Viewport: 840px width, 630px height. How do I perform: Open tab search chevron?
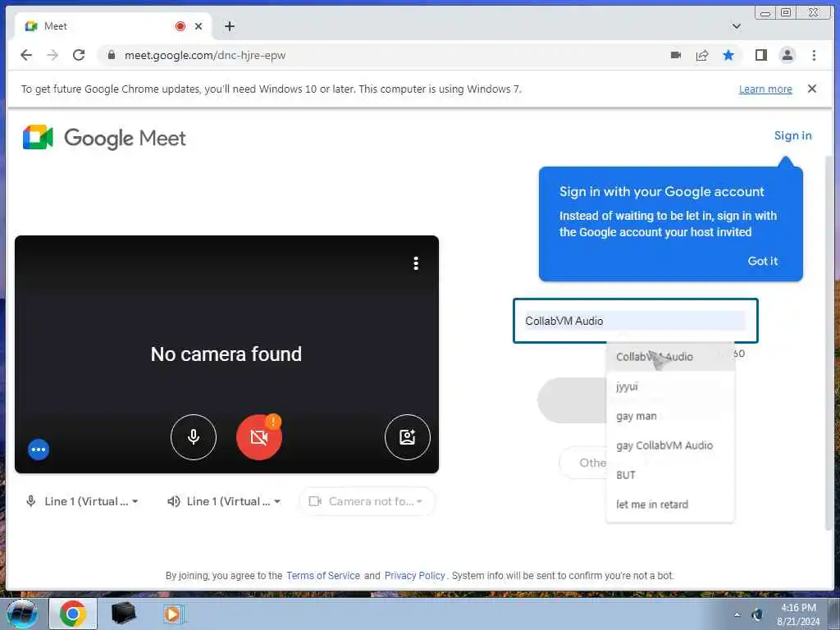[x=736, y=26]
